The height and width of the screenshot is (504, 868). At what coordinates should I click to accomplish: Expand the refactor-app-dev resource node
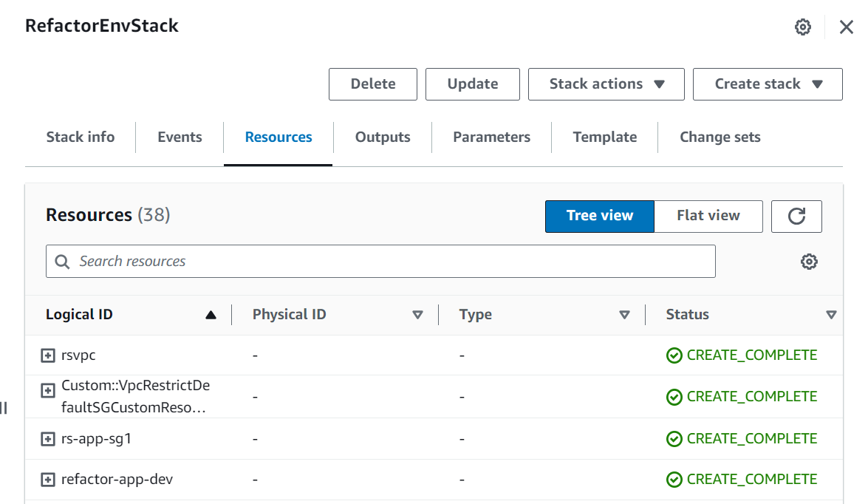(47, 479)
